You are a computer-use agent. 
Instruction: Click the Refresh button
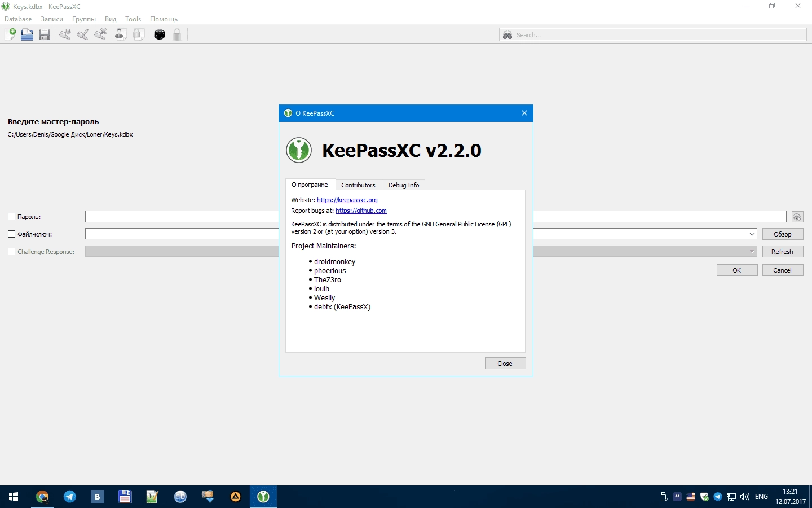783,252
